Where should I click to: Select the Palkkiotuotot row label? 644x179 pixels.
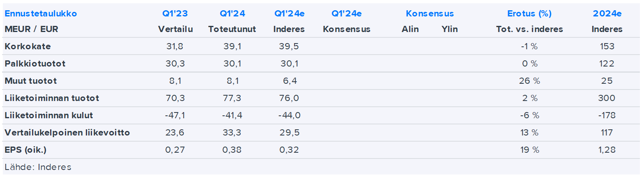pyautogui.click(x=35, y=64)
